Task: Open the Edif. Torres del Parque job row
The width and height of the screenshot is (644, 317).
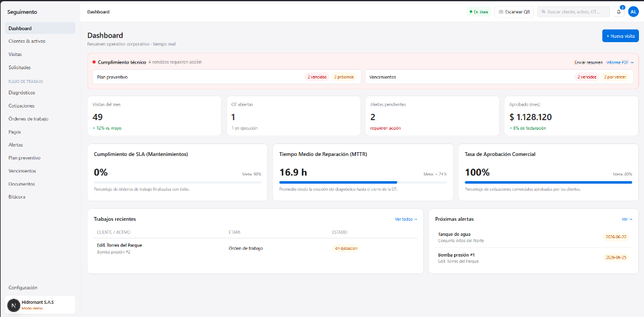Action: [x=255, y=248]
